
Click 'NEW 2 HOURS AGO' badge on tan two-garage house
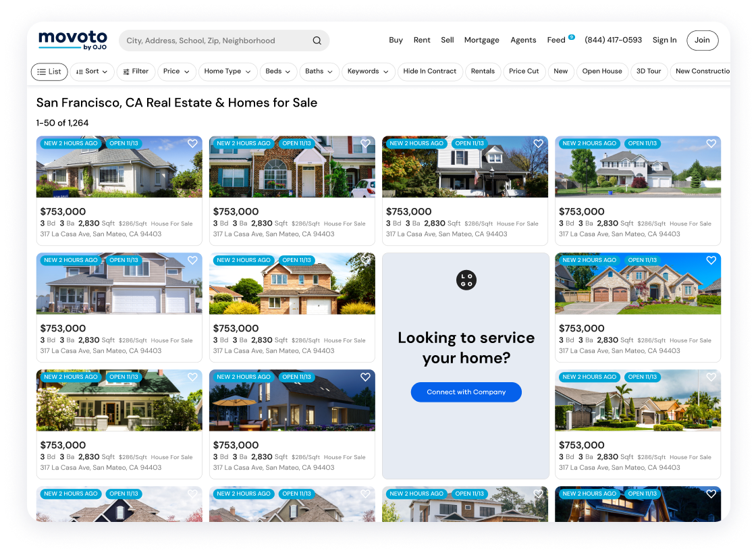[71, 261]
